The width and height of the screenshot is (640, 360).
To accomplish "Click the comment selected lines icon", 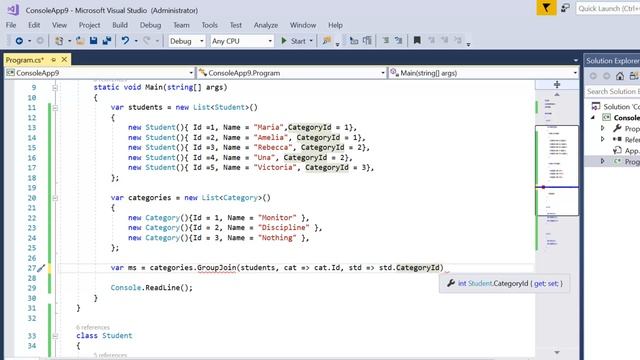I will [385, 40].
